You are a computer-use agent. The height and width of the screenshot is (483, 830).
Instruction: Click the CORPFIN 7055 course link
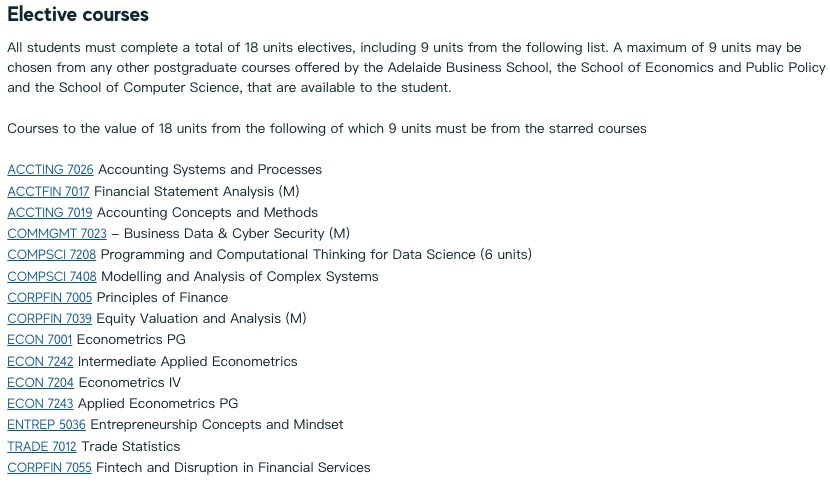[x=49, y=467]
